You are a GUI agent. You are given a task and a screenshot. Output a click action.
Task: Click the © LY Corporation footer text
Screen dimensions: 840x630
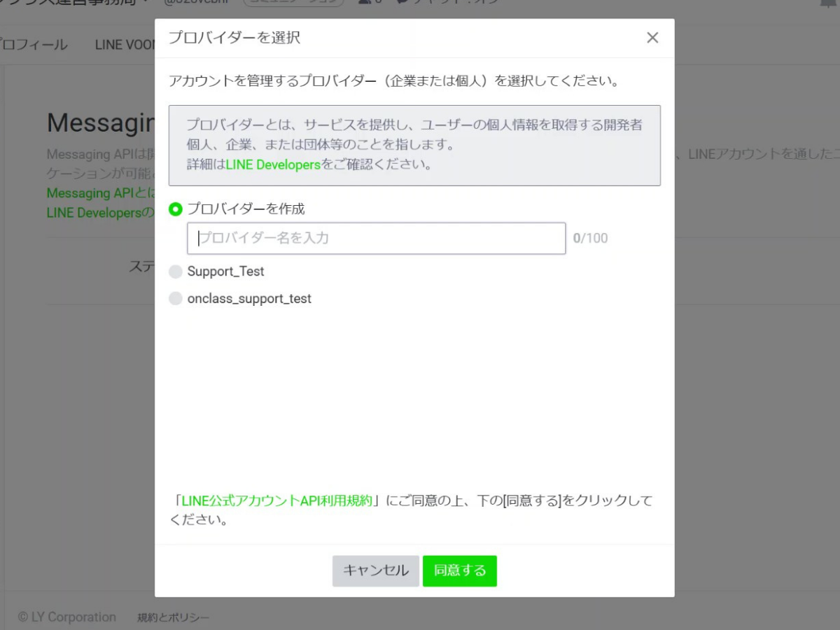click(67, 617)
